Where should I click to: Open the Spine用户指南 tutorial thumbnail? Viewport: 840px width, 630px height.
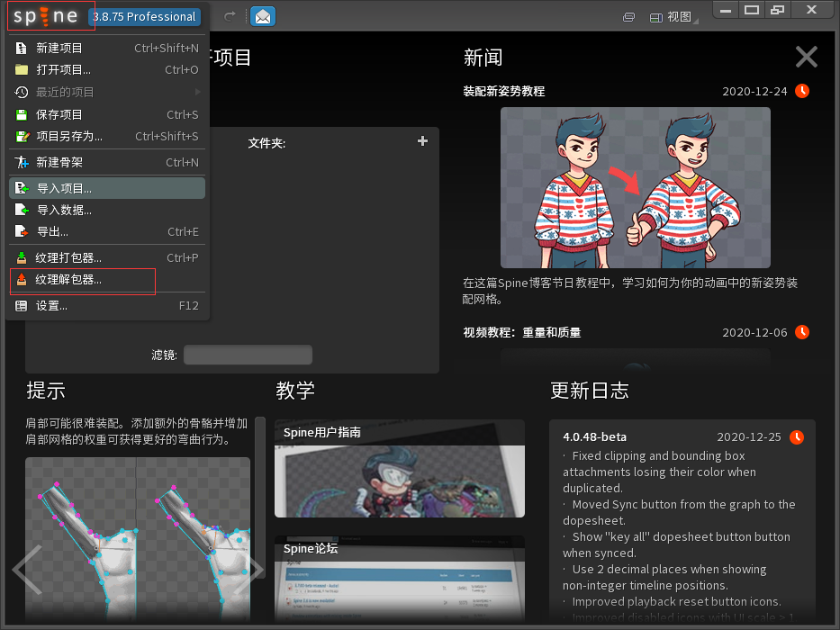400,469
